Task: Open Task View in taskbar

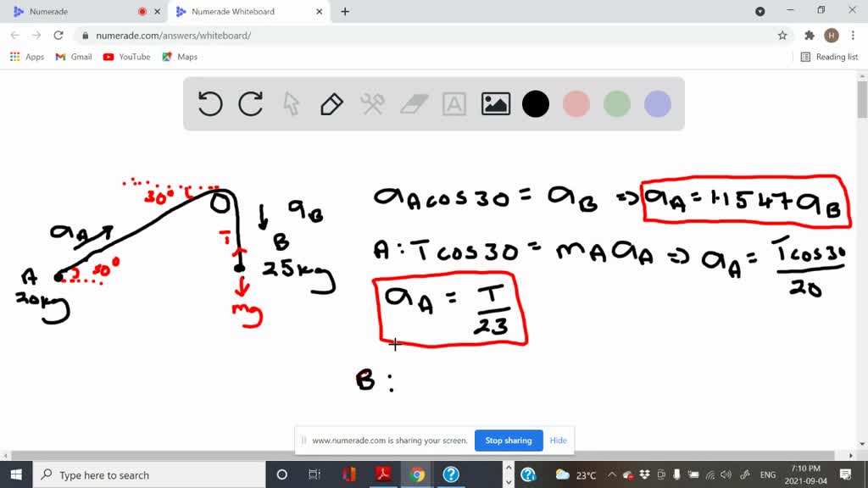Action: (x=314, y=474)
